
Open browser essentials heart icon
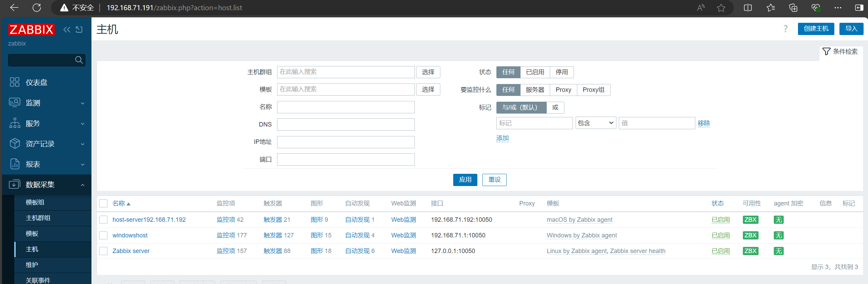[x=816, y=7]
